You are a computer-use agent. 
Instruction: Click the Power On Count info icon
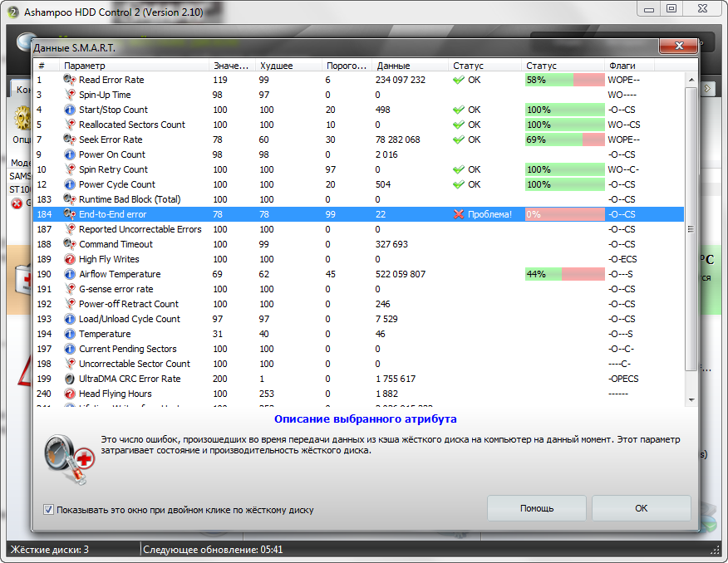(70, 154)
